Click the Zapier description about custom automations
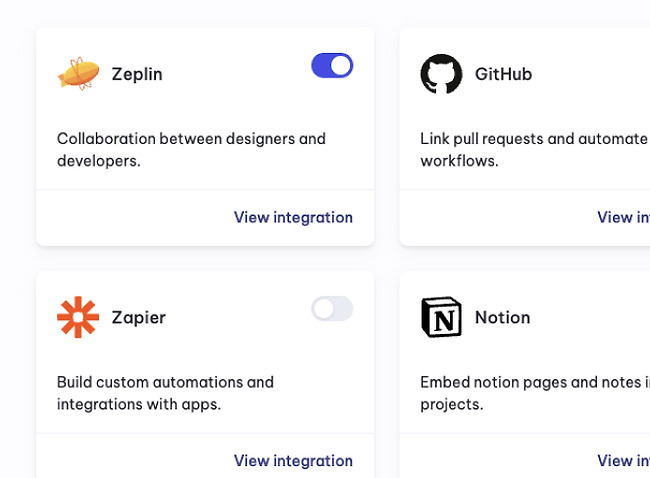650x478 pixels. point(165,393)
